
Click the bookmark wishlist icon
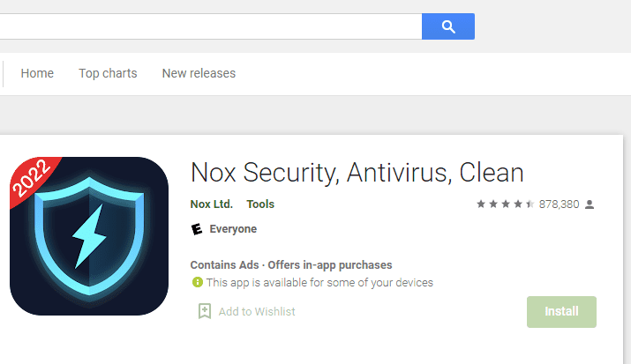tap(205, 311)
